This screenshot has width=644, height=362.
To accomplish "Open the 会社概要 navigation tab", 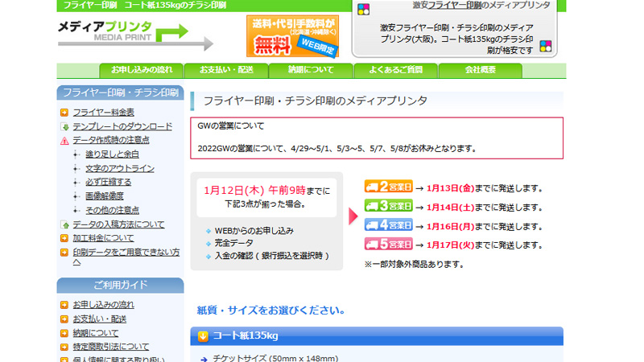I will [481, 70].
